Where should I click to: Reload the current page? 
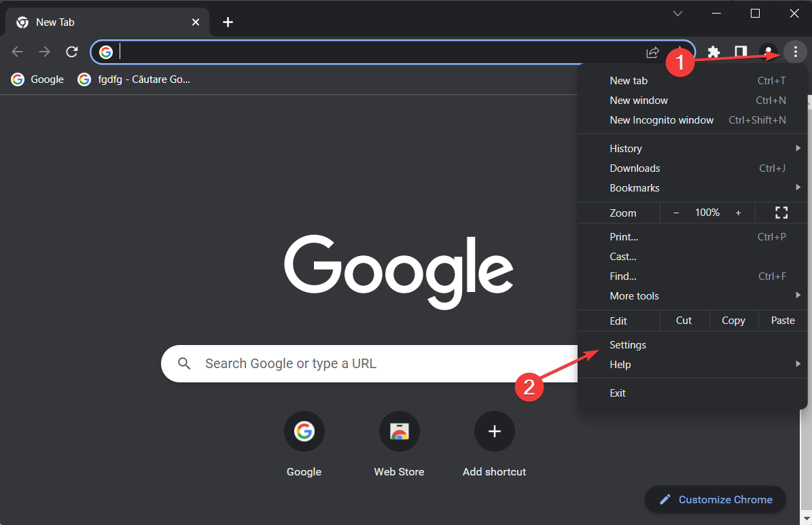coord(71,51)
